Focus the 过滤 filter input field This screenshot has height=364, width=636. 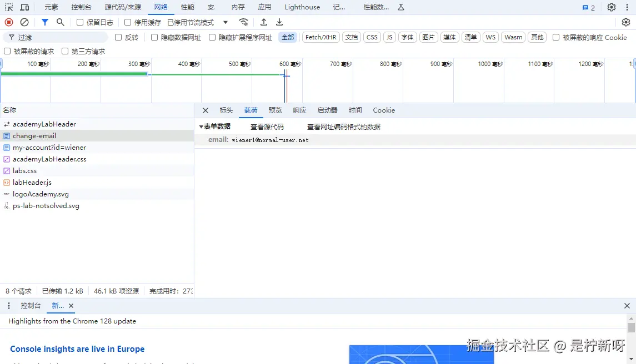pos(56,37)
